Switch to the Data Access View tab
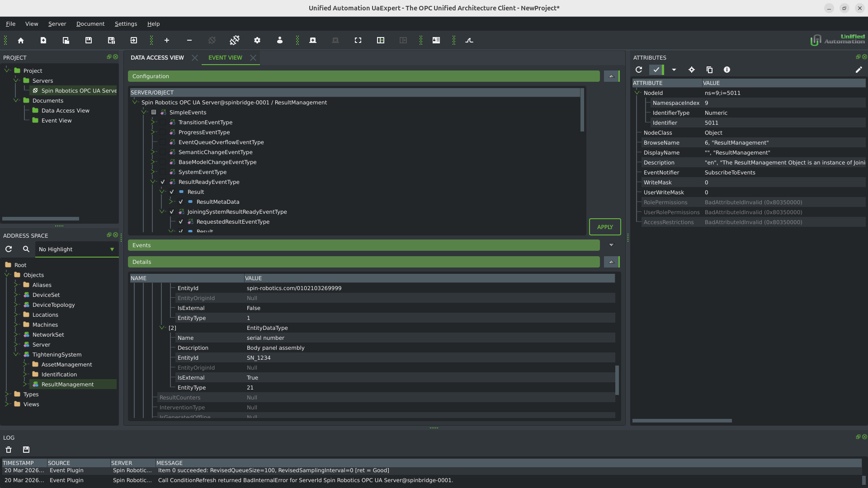 (157, 58)
